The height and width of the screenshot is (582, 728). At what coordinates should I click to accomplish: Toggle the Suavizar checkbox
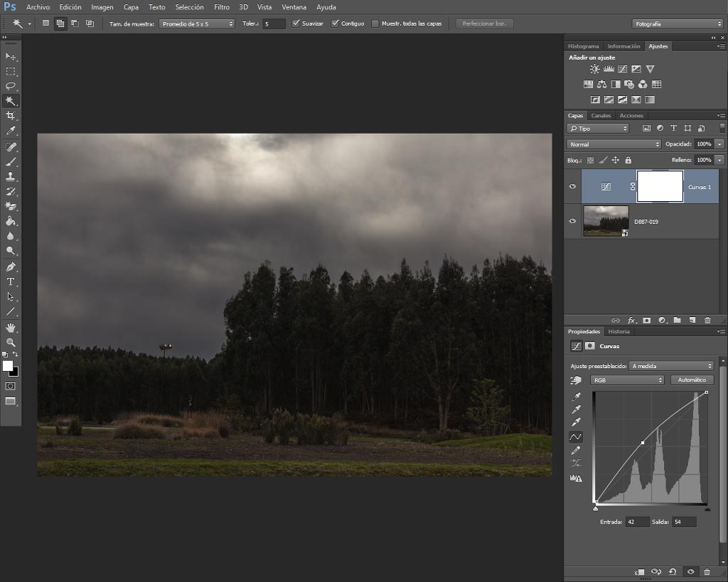tap(296, 23)
